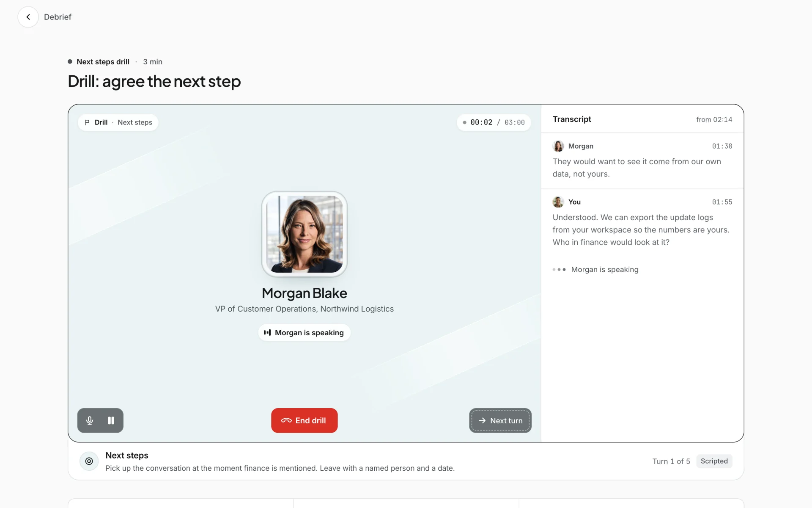This screenshot has width=812, height=508.
Task: Click the Drill flag icon chip
Action: tap(118, 122)
